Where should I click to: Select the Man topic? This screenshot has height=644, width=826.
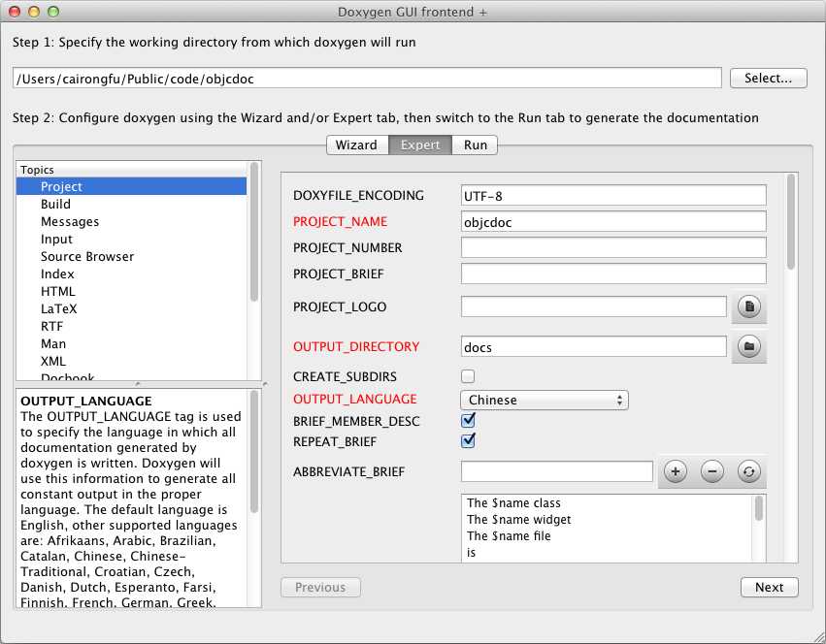tap(131, 343)
